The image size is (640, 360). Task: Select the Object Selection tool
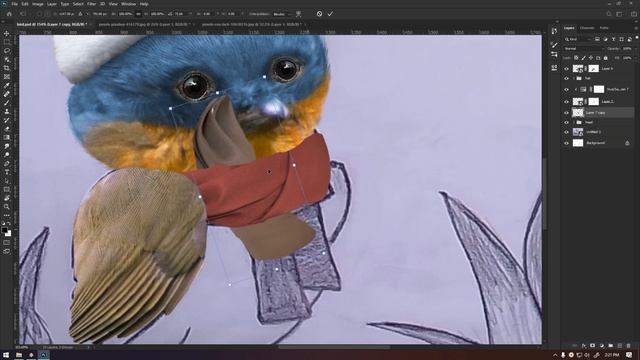pyautogui.click(x=7, y=60)
